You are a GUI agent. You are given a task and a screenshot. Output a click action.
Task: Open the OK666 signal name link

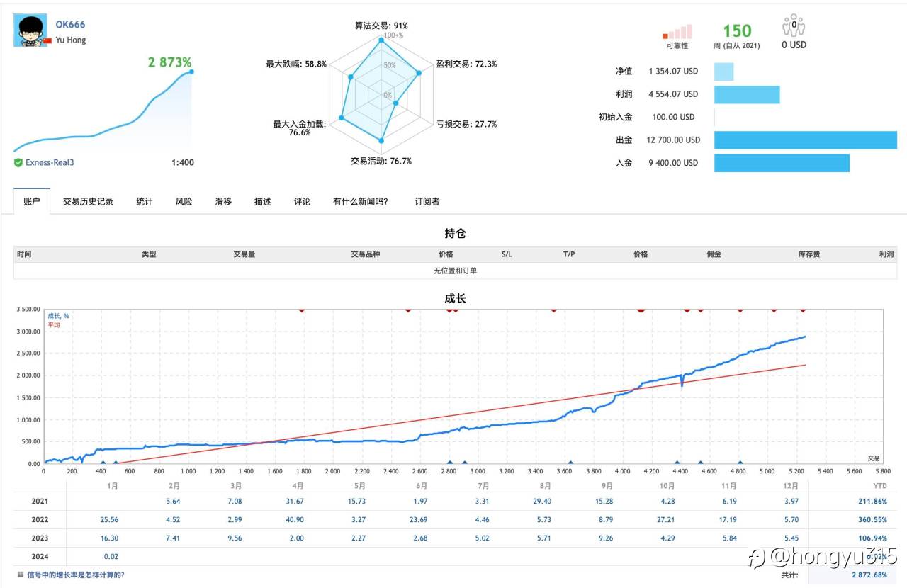(70, 24)
